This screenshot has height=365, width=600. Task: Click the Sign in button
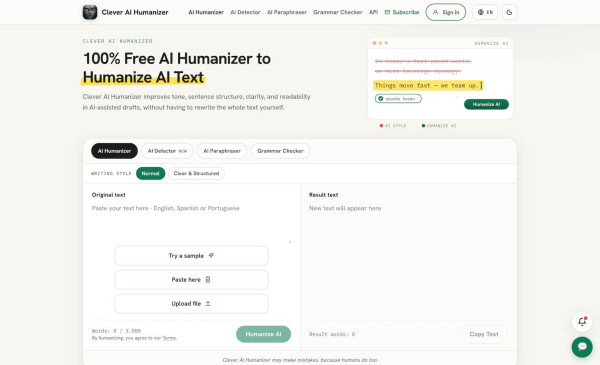pyautogui.click(x=446, y=12)
